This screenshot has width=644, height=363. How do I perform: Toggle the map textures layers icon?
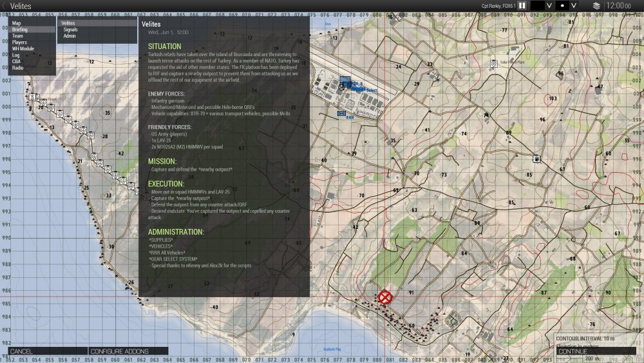tap(596, 6)
